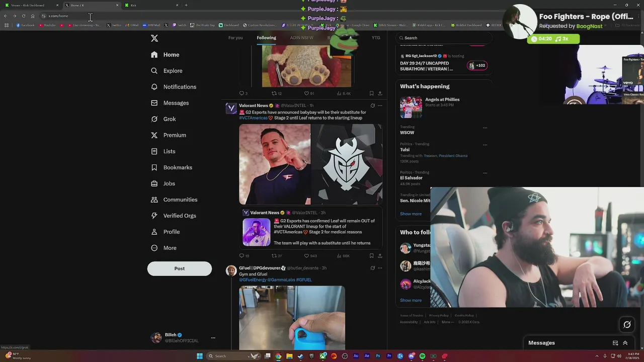Open the G2 Esports logo image
The height and width of the screenshot is (362, 644).
pos(347,164)
